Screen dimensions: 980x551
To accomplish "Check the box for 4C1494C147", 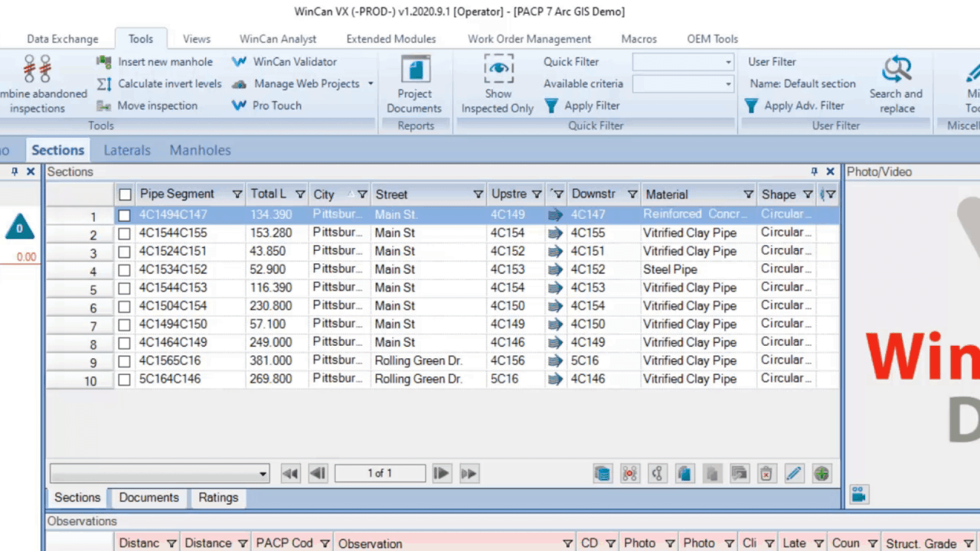I will point(124,216).
